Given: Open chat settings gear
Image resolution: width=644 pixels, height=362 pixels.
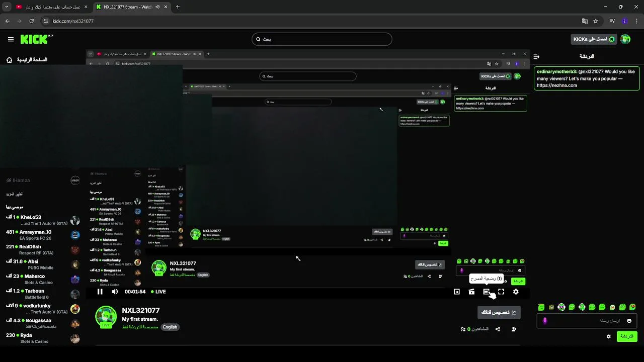Looking at the screenshot, I should pyautogui.click(x=609, y=336).
